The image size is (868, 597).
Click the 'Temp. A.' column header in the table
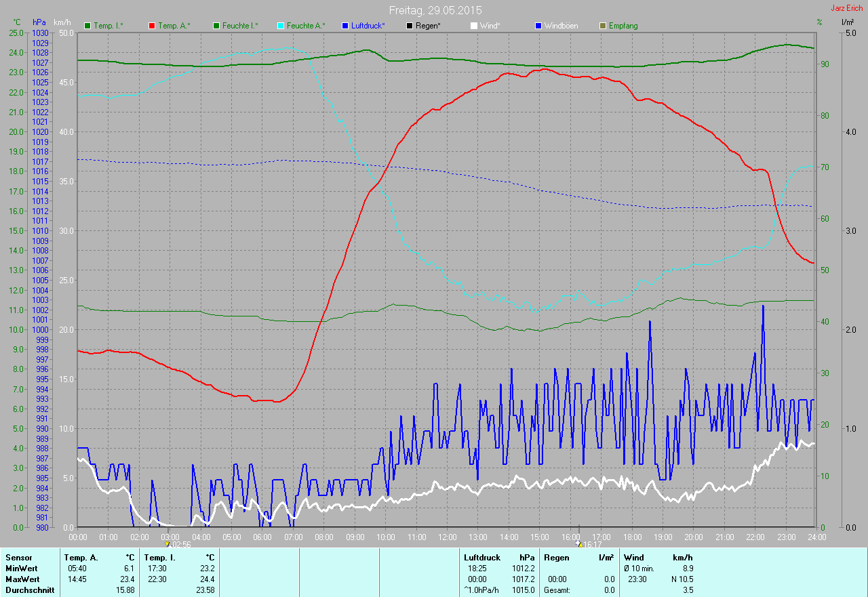[x=81, y=558]
